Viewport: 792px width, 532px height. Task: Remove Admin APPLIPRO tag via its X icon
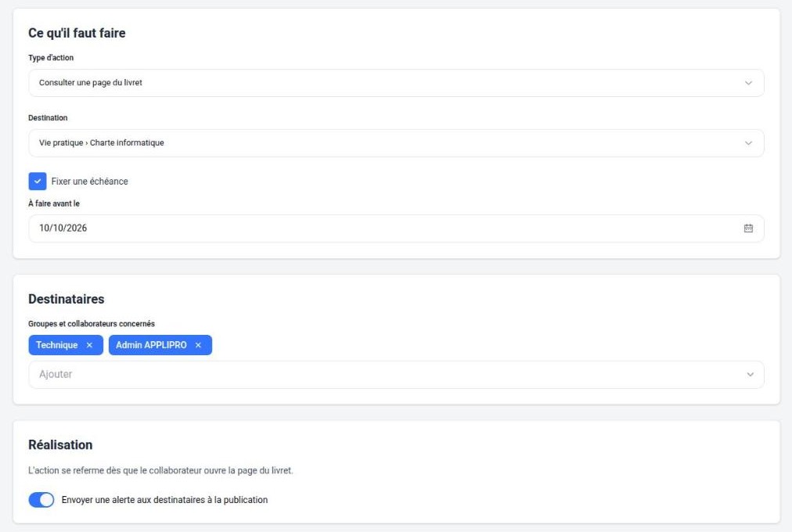(198, 345)
